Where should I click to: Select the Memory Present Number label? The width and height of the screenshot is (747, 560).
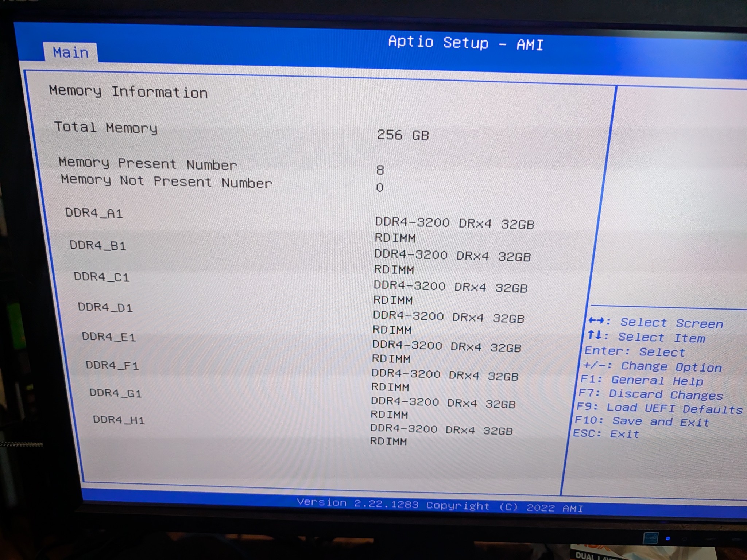coord(148,164)
